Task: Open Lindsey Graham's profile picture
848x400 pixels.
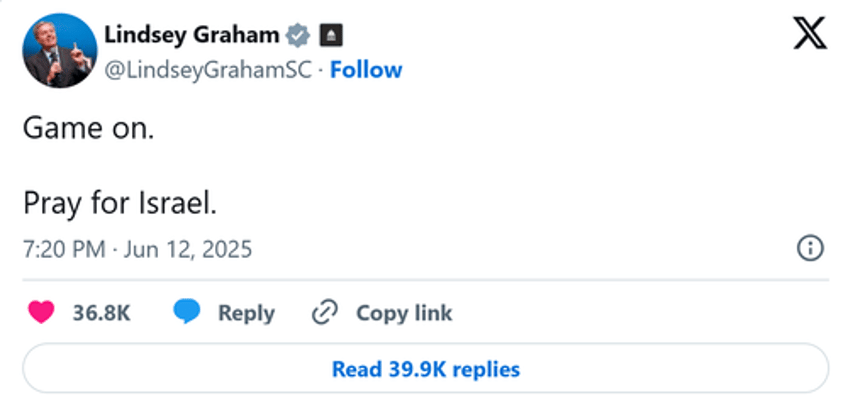Action: tap(59, 51)
